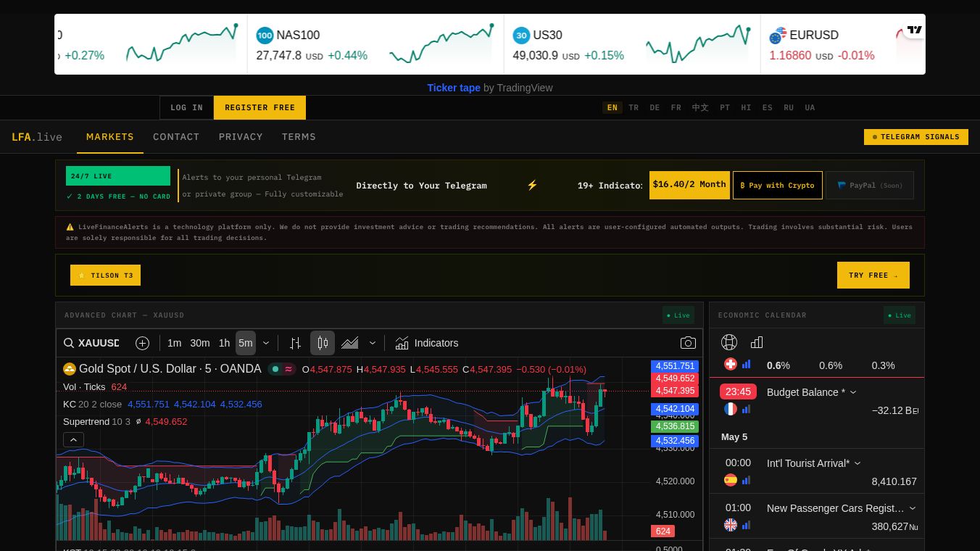Switch language to FR
This screenshot has height=551, width=980.
(676, 107)
